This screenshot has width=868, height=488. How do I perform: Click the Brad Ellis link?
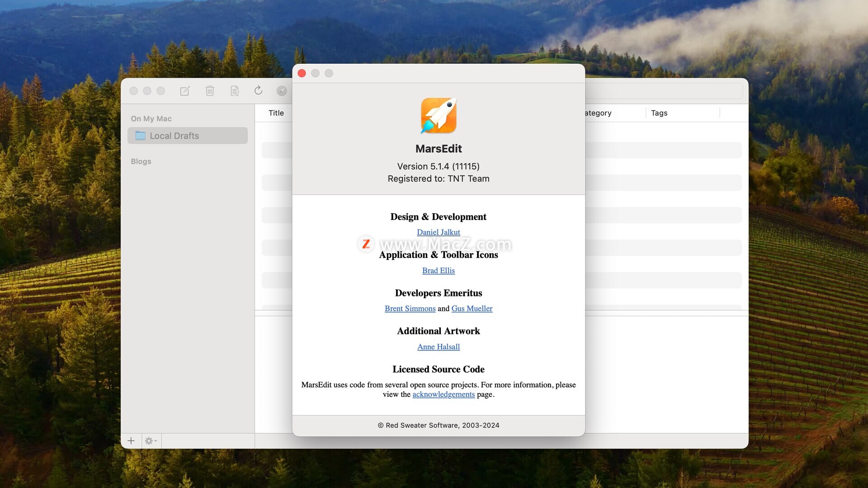click(x=438, y=270)
